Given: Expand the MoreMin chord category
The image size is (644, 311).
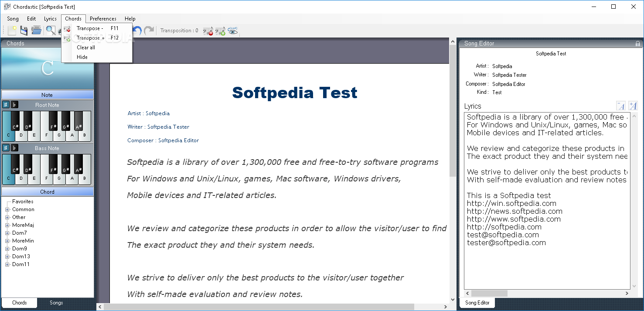Looking at the screenshot, I should [7, 241].
